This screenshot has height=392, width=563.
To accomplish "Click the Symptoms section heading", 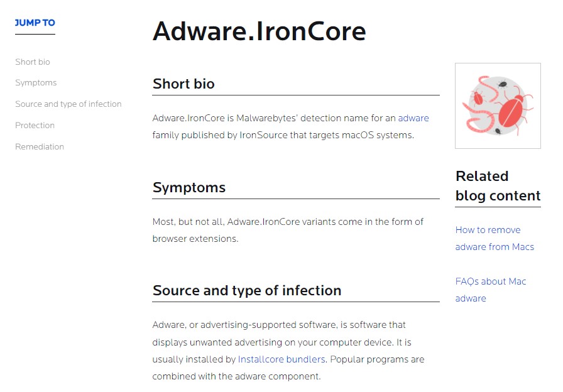I will [x=189, y=187].
